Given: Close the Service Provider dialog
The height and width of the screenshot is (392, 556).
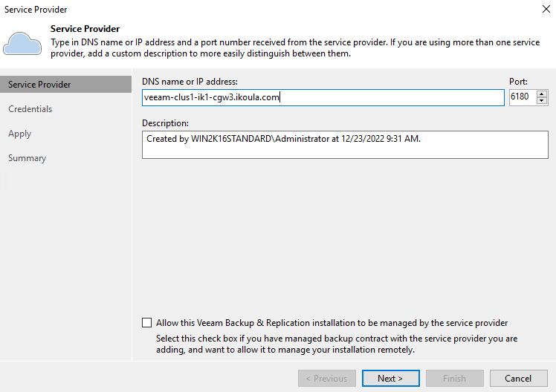Looking at the screenshot, I should pyautogui.click(x=546, y=9).
